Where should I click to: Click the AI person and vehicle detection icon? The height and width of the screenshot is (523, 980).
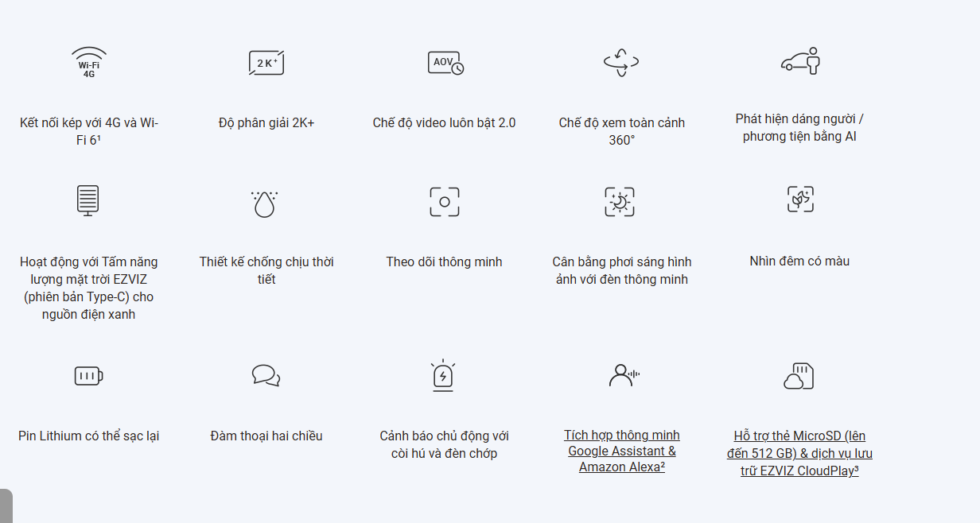[799, 61]
